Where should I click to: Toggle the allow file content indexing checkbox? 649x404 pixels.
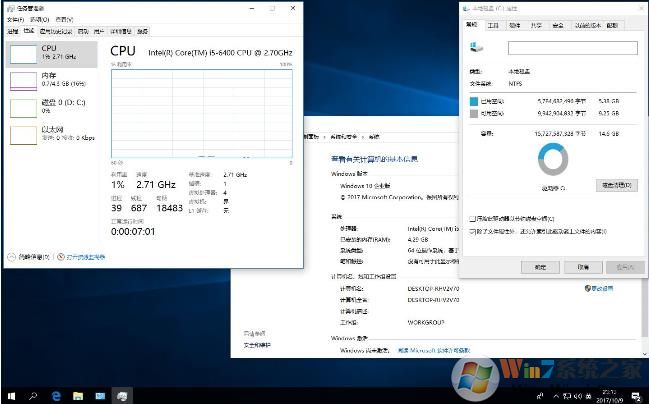click(x=472, y=231)
